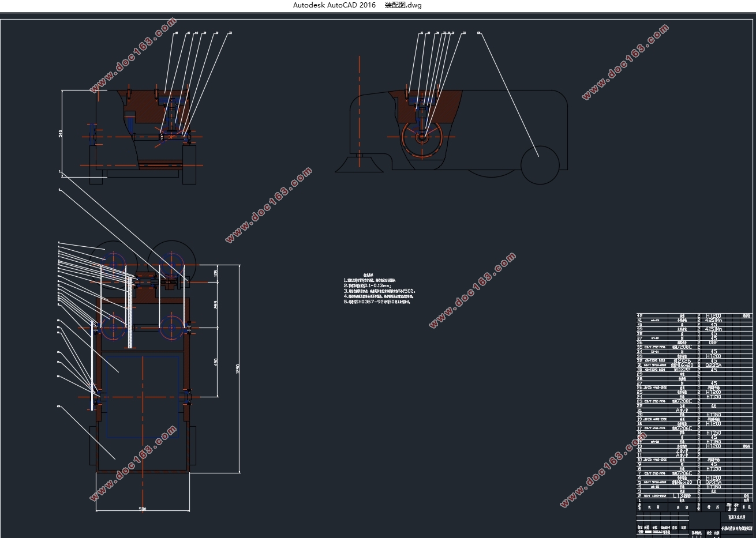Click the university name cell in title block

tap(736, 518)
